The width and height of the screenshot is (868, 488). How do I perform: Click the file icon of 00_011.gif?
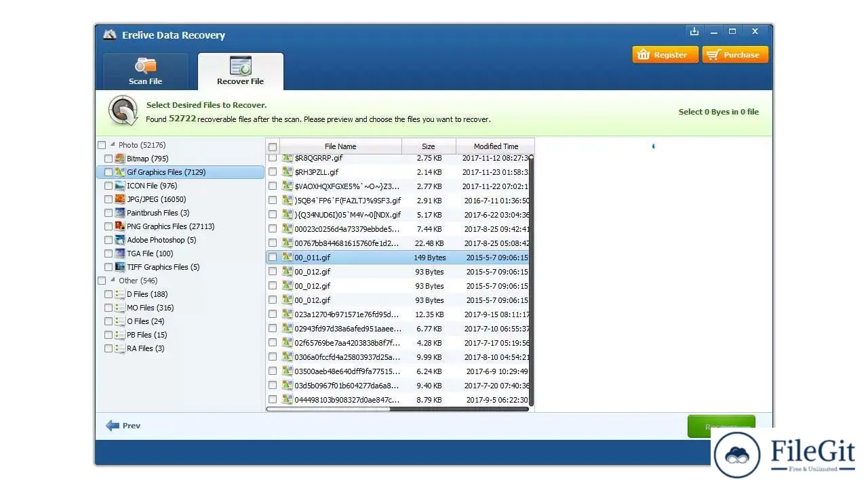(288, 258)
